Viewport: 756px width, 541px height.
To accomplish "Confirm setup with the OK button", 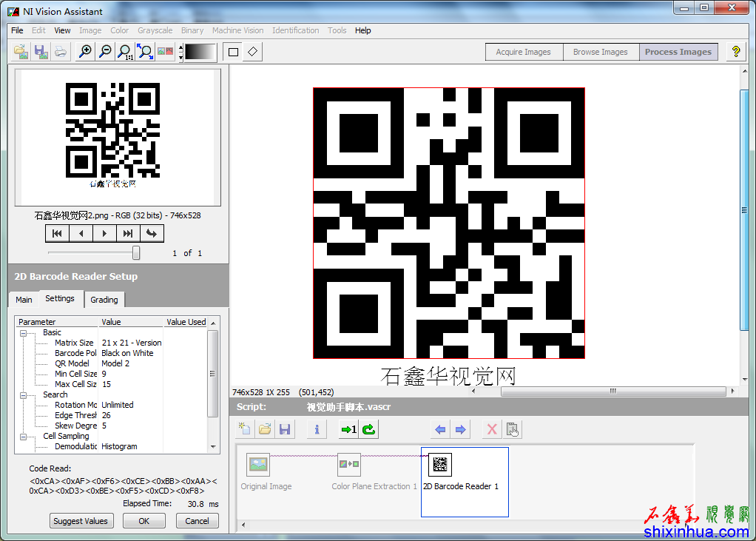I will 144,521.
